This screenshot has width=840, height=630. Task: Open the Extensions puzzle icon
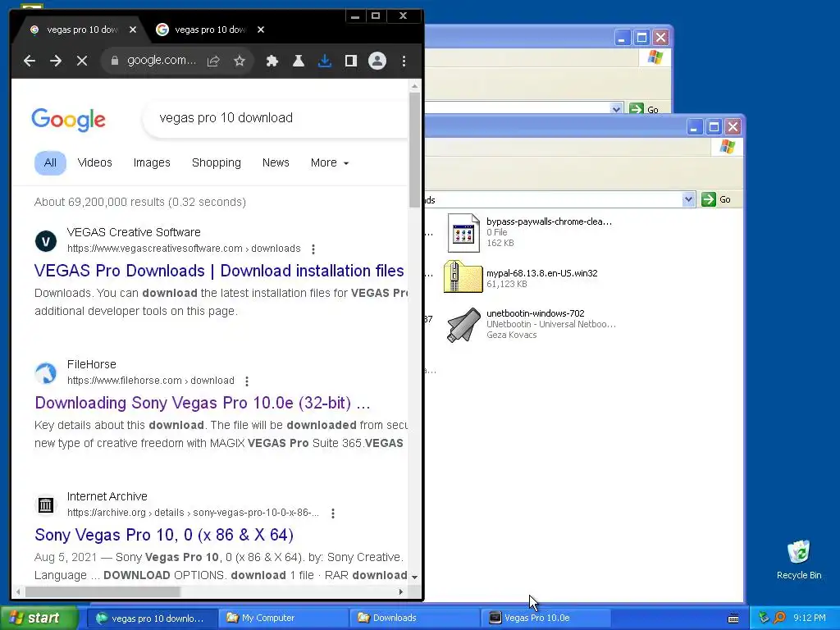click(x=272, y=61)
